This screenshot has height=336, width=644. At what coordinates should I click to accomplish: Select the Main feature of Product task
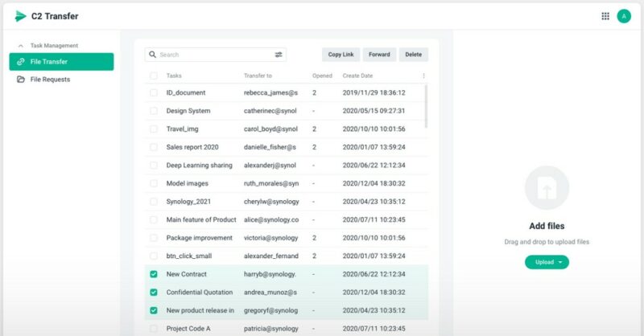201,219
